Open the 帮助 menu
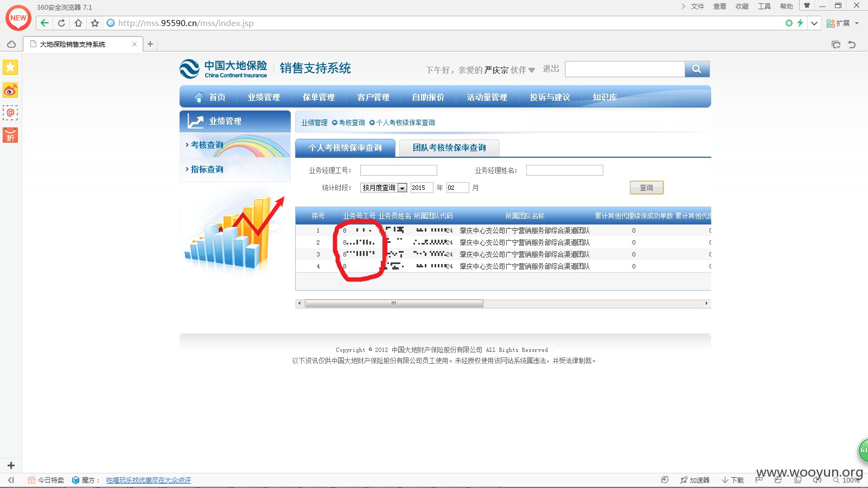868x488 pixels. (786, 7)
